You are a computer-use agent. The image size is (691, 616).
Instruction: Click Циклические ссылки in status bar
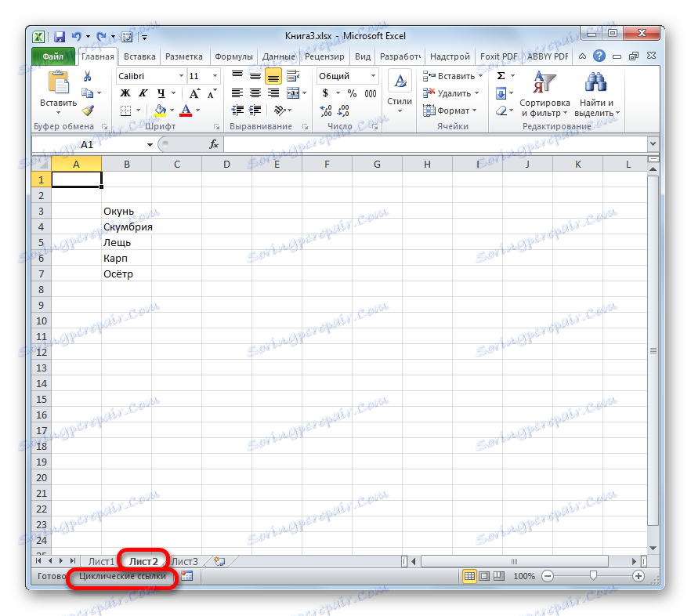(122, 576)
